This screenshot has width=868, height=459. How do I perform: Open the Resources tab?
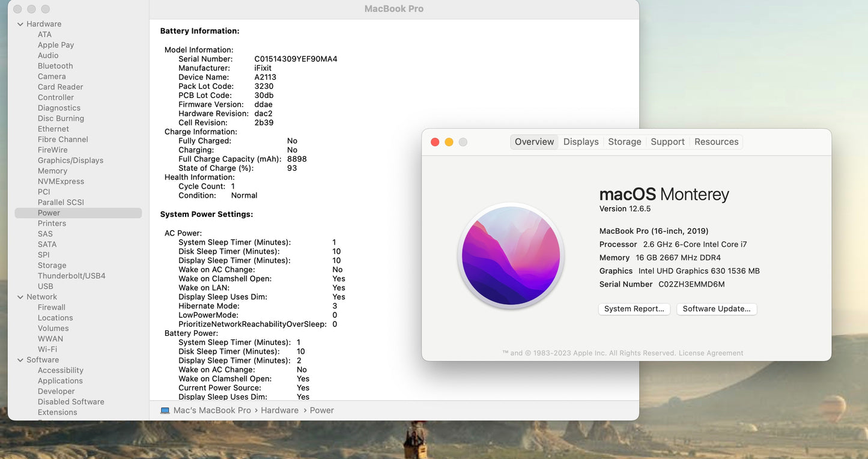click(x=716, y=142)
